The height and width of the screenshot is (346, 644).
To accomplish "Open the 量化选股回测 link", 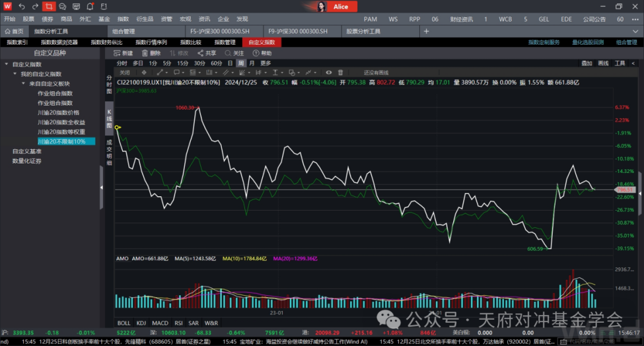I will coord(587,42).
